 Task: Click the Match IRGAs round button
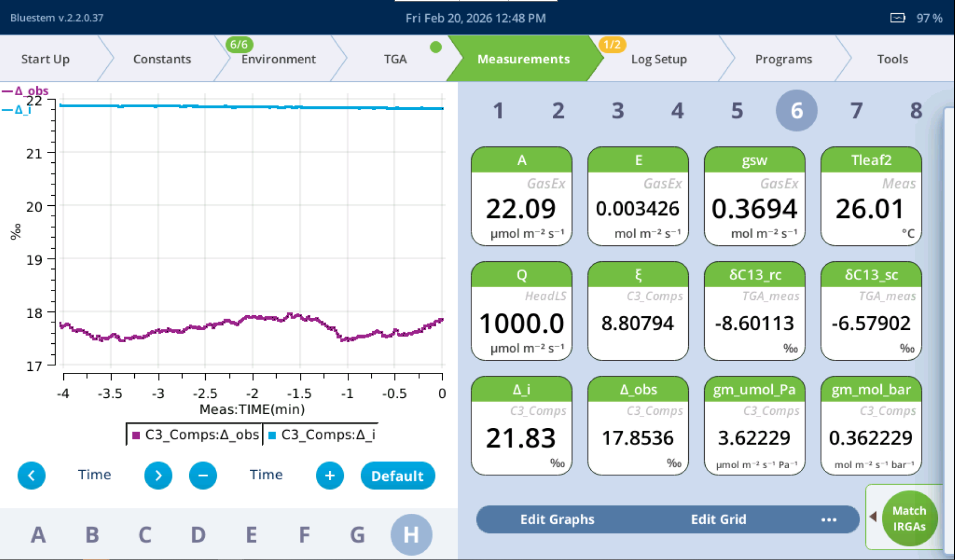pos(909,518)
